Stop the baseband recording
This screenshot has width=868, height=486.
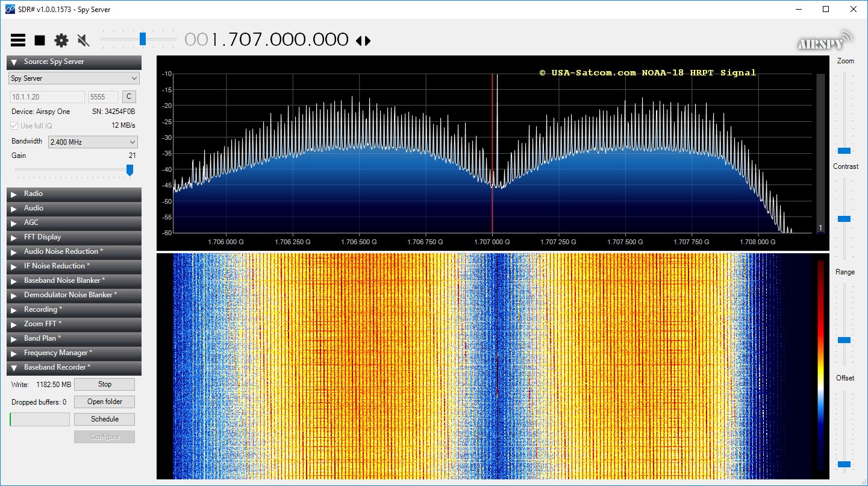pyautogui.click(x=104, y=384)
